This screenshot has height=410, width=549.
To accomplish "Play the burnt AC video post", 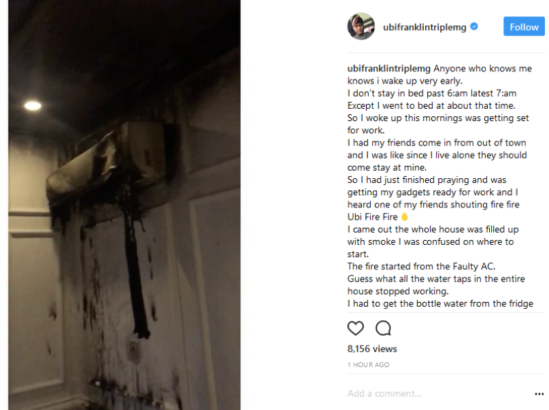I will click(x=124, y=205).
